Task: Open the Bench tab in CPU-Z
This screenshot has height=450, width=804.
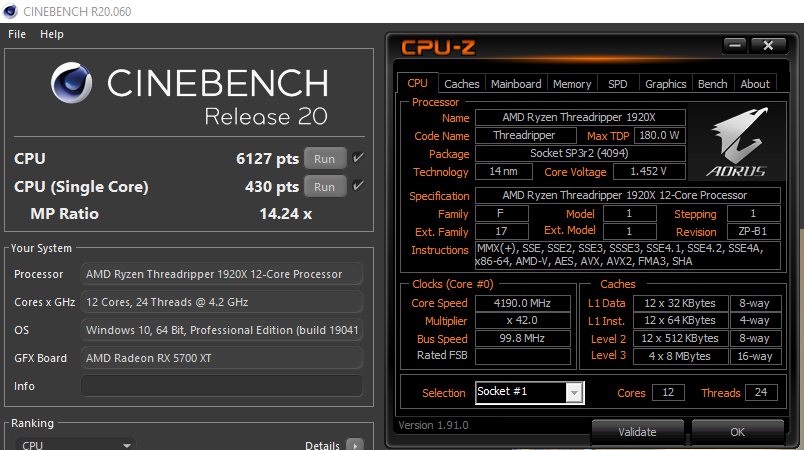Action: [x=712, y=84]
